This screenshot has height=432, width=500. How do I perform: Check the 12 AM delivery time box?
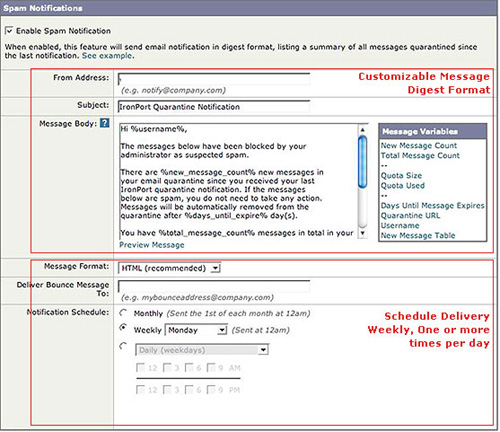[140, 368]
